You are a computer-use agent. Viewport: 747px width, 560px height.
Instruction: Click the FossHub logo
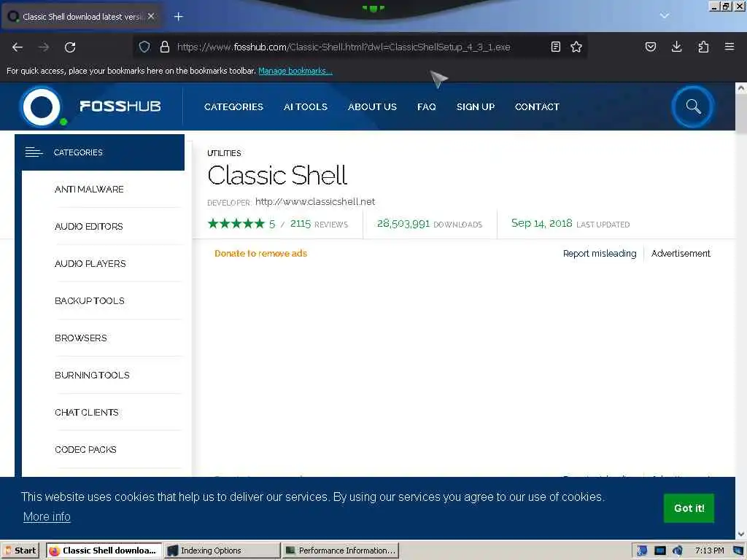(91, 106)
